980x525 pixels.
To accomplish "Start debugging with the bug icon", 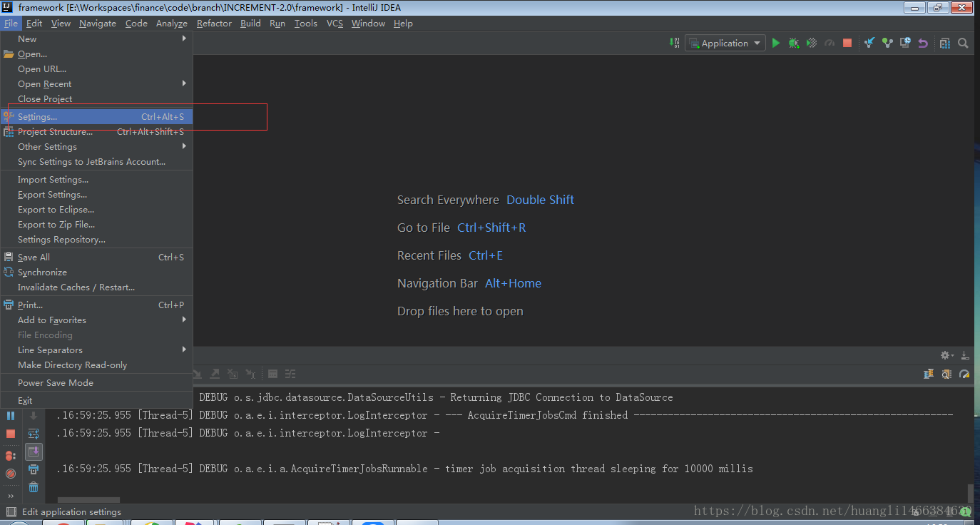I will pyautogui.click(x=794, y=43).
